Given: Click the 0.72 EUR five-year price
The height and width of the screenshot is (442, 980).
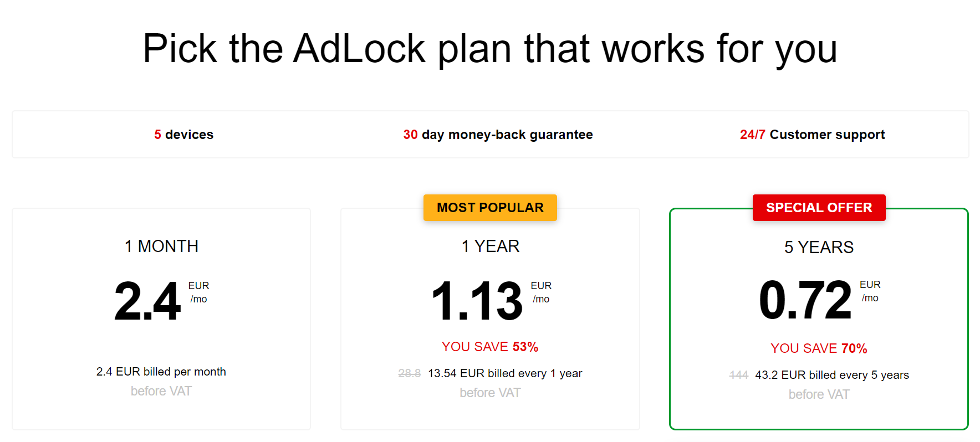Looking at the screenshot, I should click(x=805, y=300).
